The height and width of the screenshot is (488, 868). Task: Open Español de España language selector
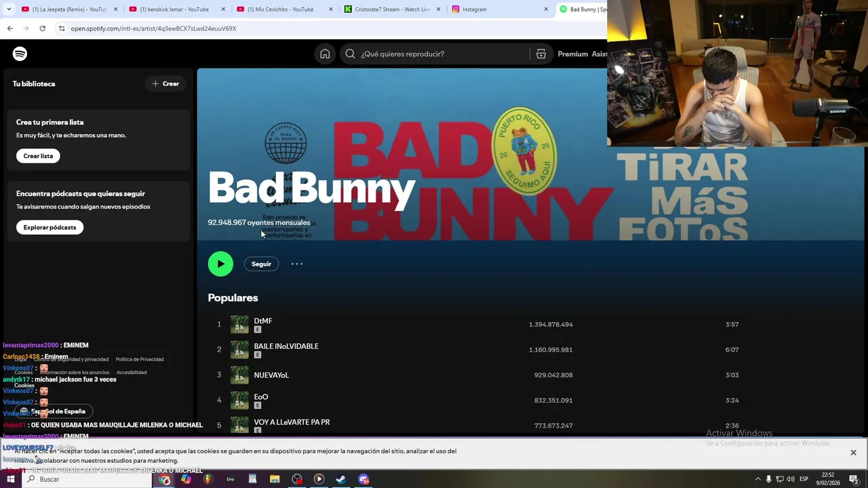(x=54, y=411)
